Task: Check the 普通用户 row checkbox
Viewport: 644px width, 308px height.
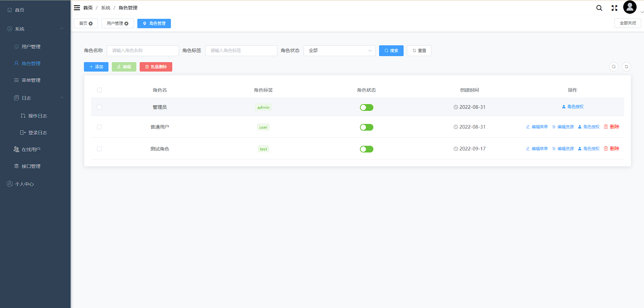Action: [99, 127]
